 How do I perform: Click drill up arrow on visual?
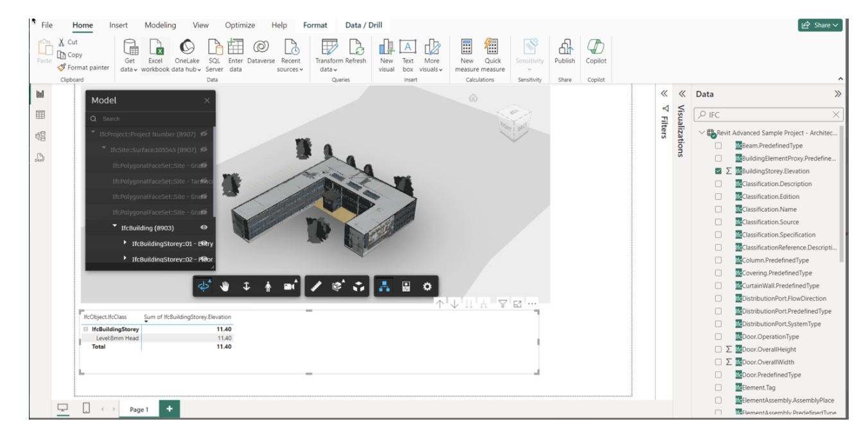point(440,304)
